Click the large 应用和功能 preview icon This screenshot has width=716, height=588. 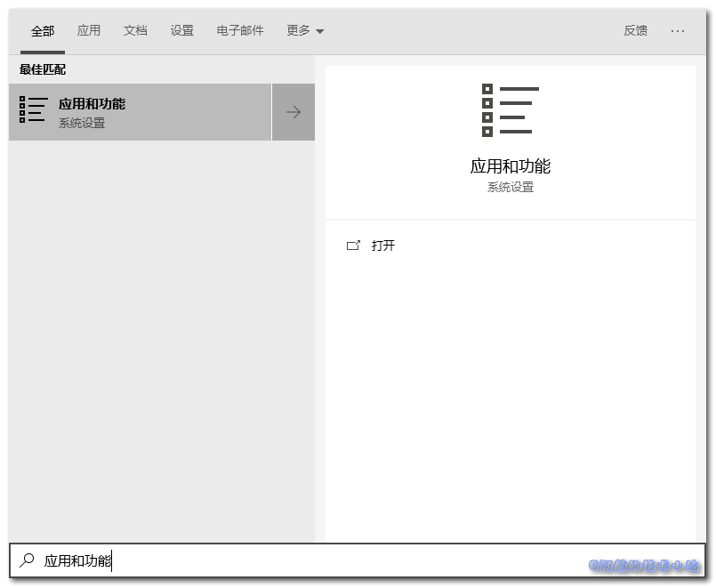[511, 111]
